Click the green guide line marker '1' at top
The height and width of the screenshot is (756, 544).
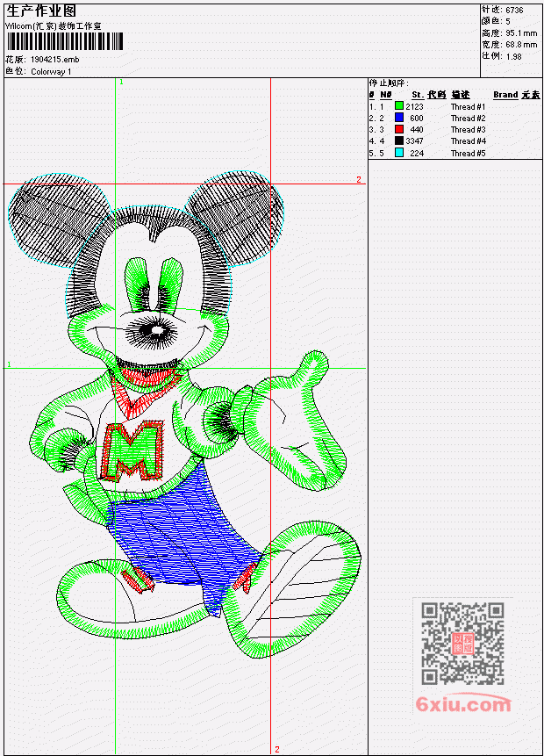click(x=121, y=82)
